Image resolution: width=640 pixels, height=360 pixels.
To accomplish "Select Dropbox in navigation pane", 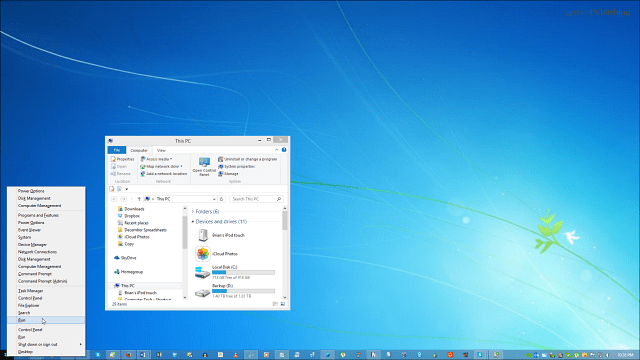I will pos(129,216).
